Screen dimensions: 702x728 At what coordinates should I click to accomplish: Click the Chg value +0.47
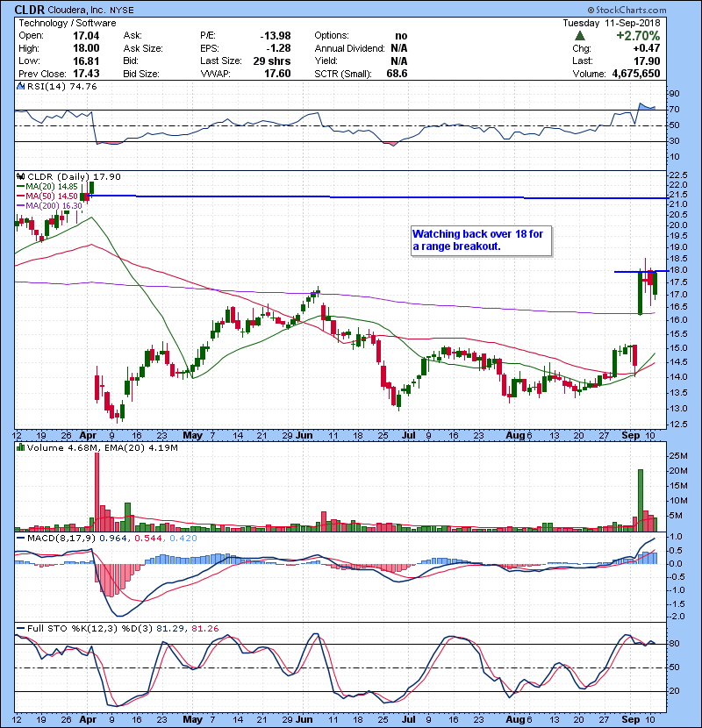click(x=646, y=48)
